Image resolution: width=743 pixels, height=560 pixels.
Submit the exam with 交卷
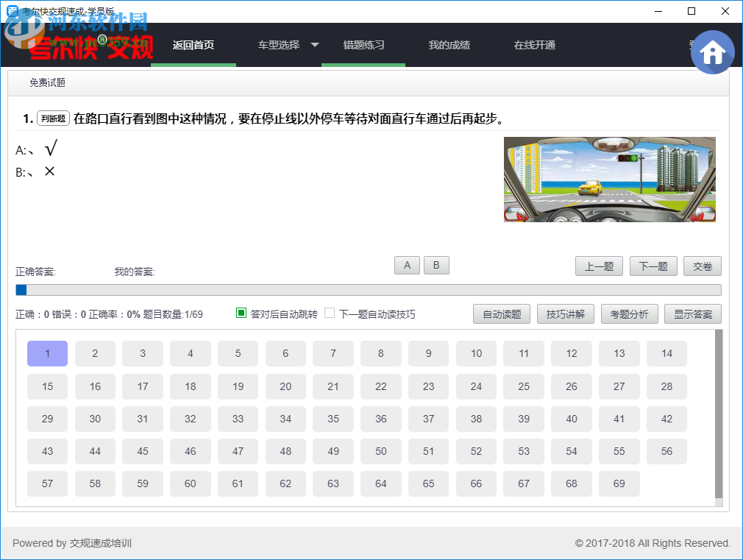702,266
